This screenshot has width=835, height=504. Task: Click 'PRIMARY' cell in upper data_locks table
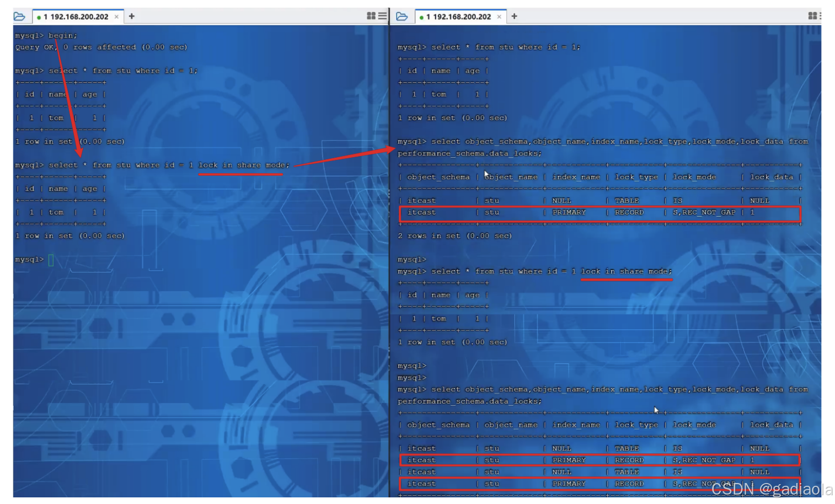(569, 212)
